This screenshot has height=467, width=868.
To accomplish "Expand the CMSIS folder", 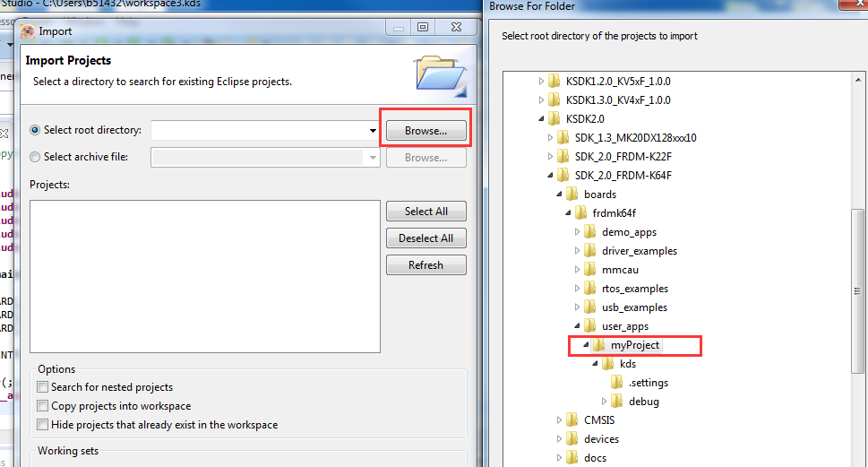I will (559, 419).
